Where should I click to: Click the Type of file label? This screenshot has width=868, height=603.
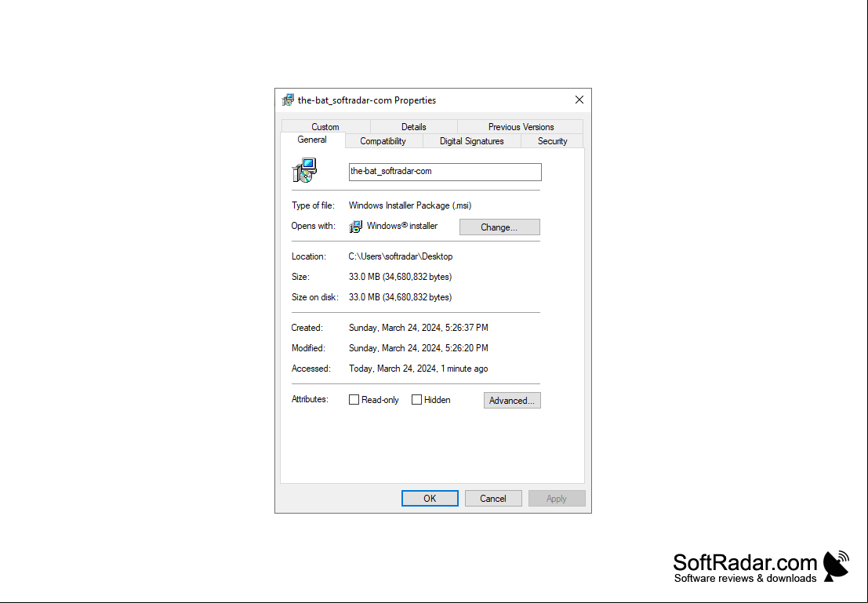pyautogui.click(x=314, y=205)
